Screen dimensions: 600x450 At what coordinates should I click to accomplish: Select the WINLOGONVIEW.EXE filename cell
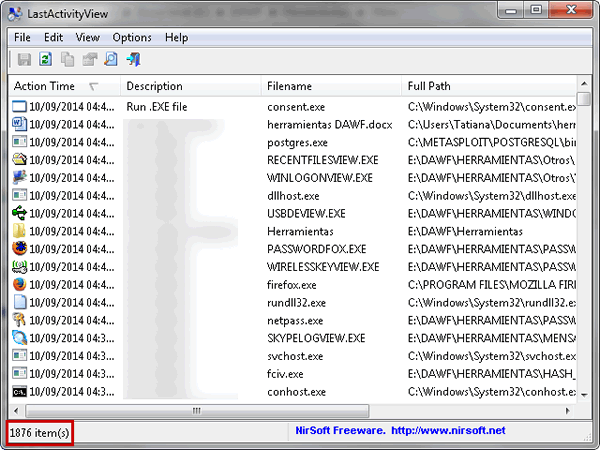tap(320, 178)
